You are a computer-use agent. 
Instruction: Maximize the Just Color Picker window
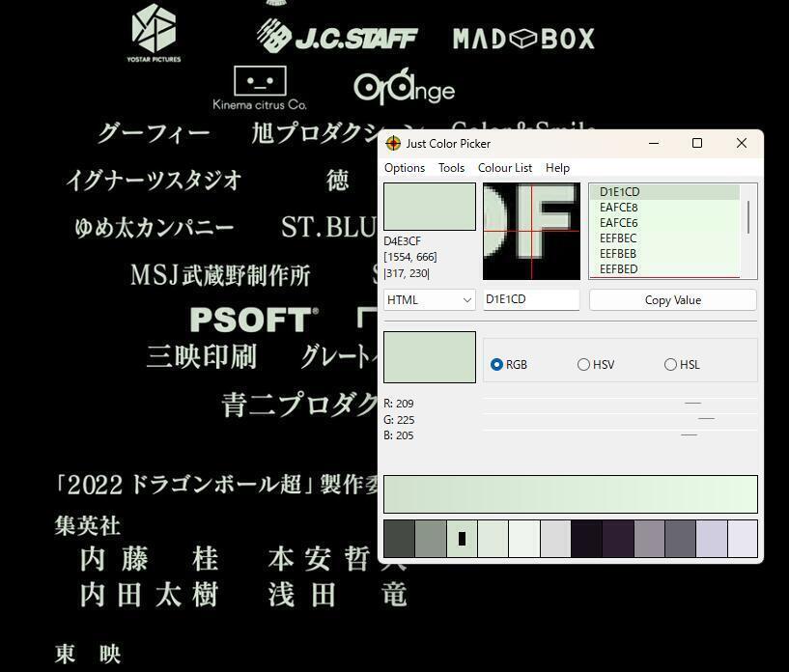tap(697, 143)
